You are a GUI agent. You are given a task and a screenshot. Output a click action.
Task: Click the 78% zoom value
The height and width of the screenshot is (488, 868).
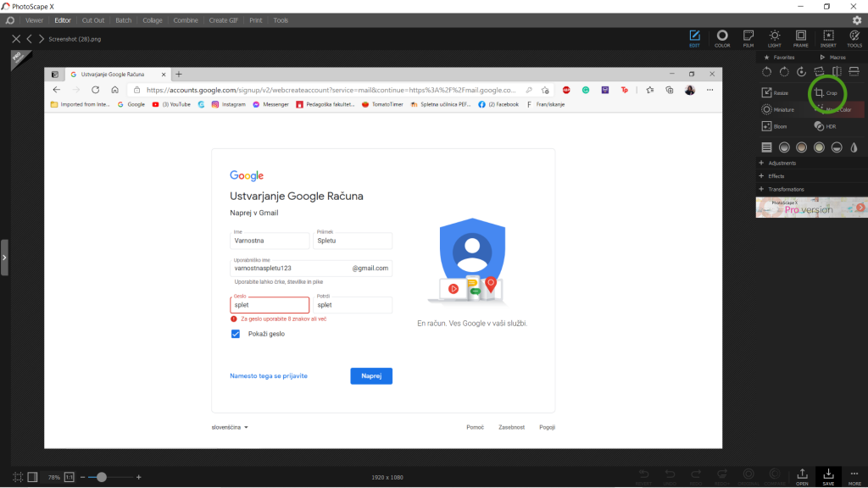tap(53, 477)
